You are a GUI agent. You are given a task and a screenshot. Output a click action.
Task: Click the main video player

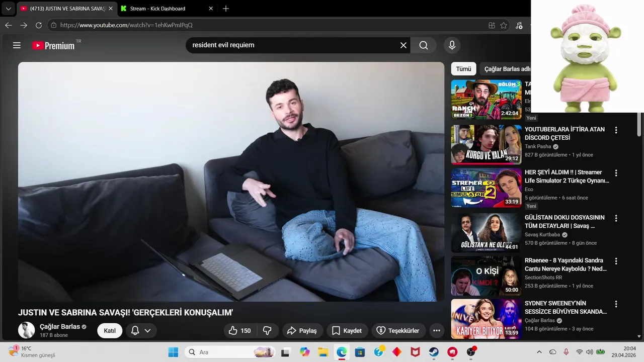coord(231,182)
